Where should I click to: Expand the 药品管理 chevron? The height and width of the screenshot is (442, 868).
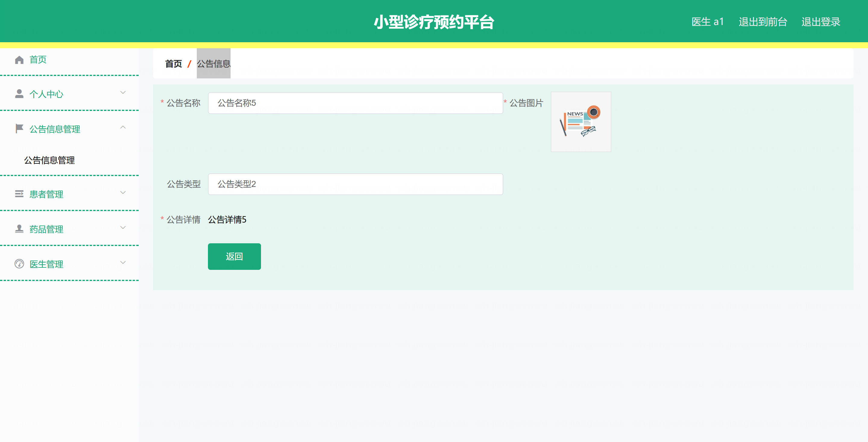tap(123, 228)
